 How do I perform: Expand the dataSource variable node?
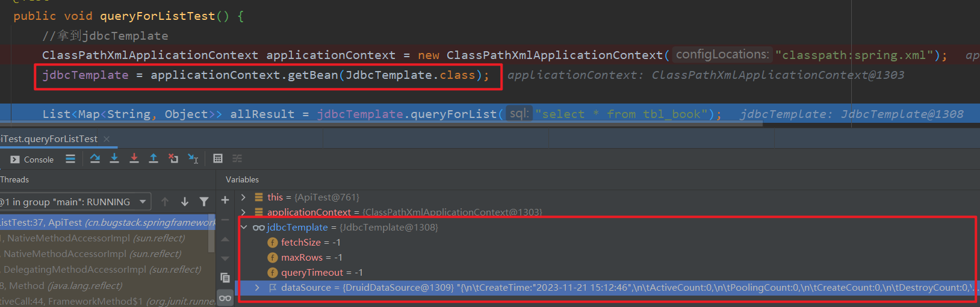257,288
